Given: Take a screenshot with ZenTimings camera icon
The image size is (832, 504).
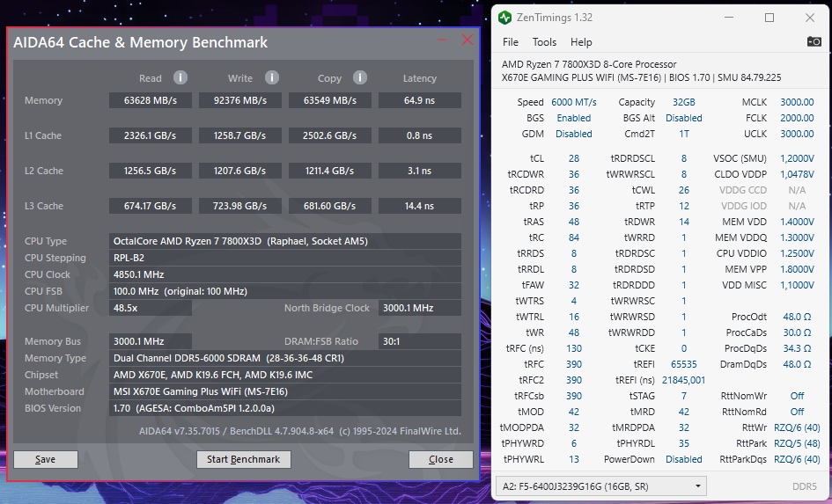Looking at the screenshot, I should (x=814, y=41).
